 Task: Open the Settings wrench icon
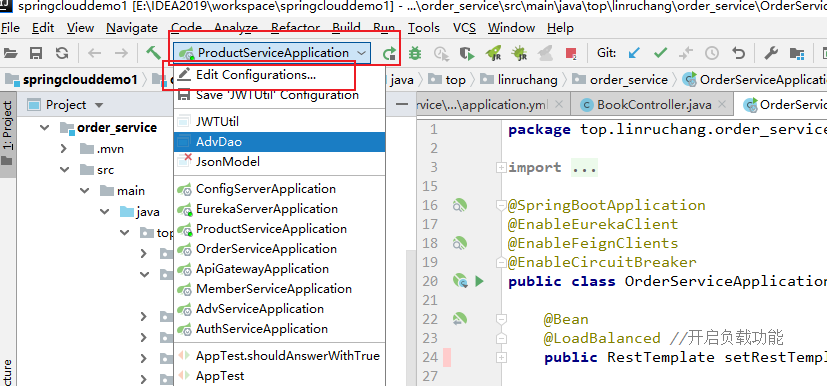coord(771,53)
